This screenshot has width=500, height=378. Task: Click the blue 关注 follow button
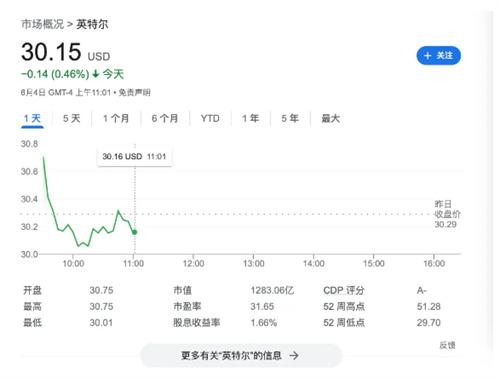pyautogui.click(x=438, y=56)
